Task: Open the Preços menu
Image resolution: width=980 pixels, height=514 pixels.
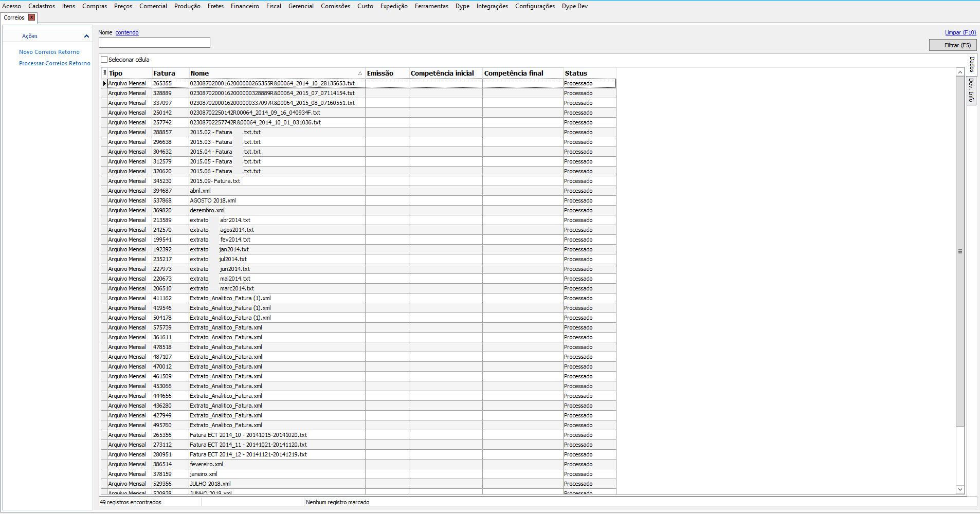Action: click(123, 6)
